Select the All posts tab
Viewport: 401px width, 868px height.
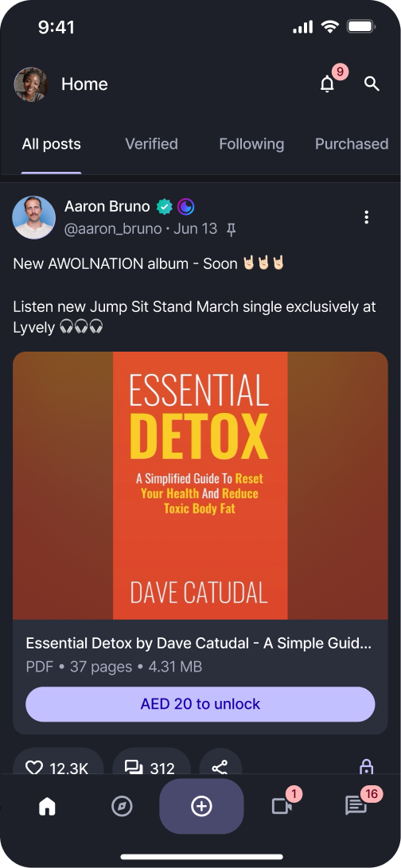tap(52, 144)
